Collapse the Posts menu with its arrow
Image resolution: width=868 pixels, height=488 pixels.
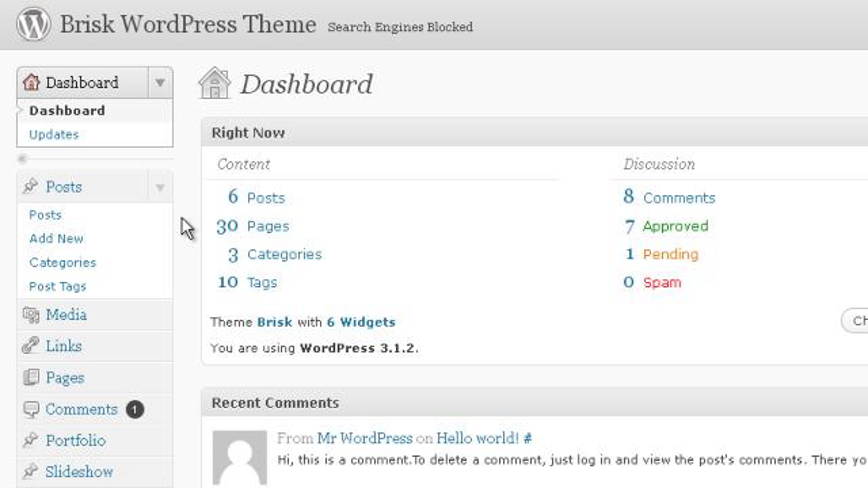(x=160, y=187)
